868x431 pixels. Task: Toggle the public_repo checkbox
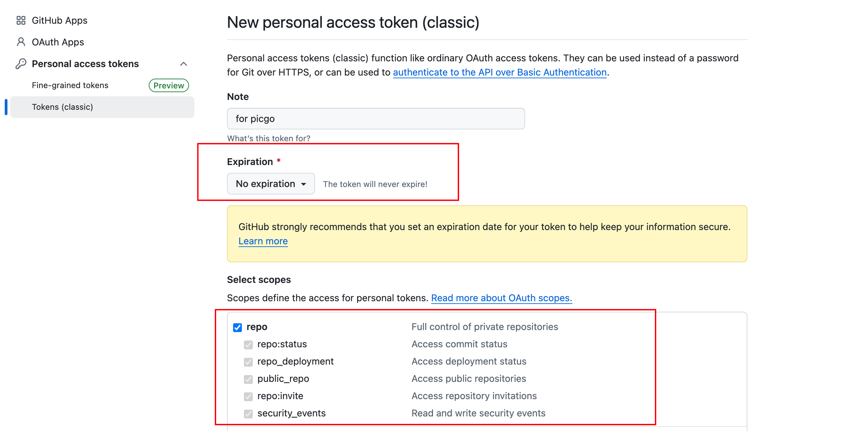(248, 379)
